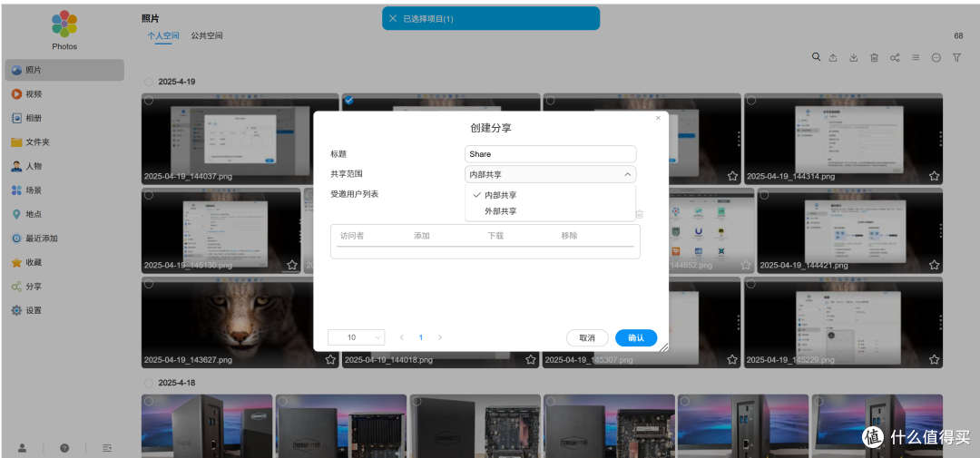
Task: Star the photo 2025-04-19_145307.png
Action: point(732,359)
